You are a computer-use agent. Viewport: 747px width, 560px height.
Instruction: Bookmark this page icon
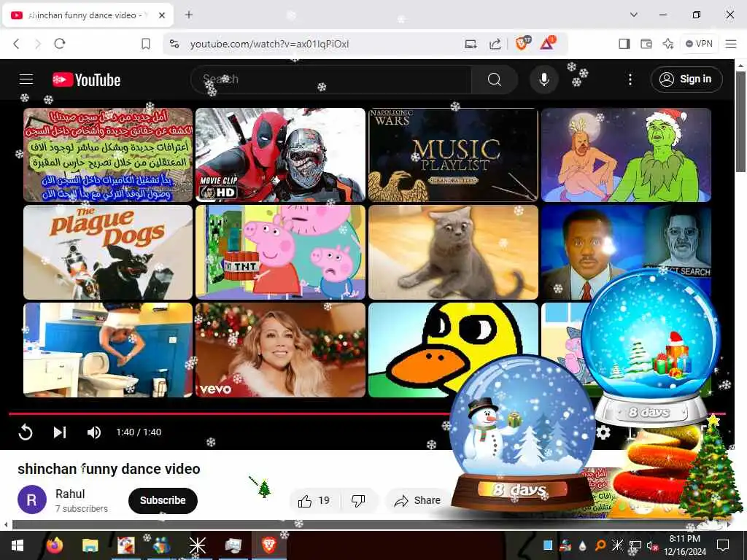pyautogui.click(x=146, y=44)
